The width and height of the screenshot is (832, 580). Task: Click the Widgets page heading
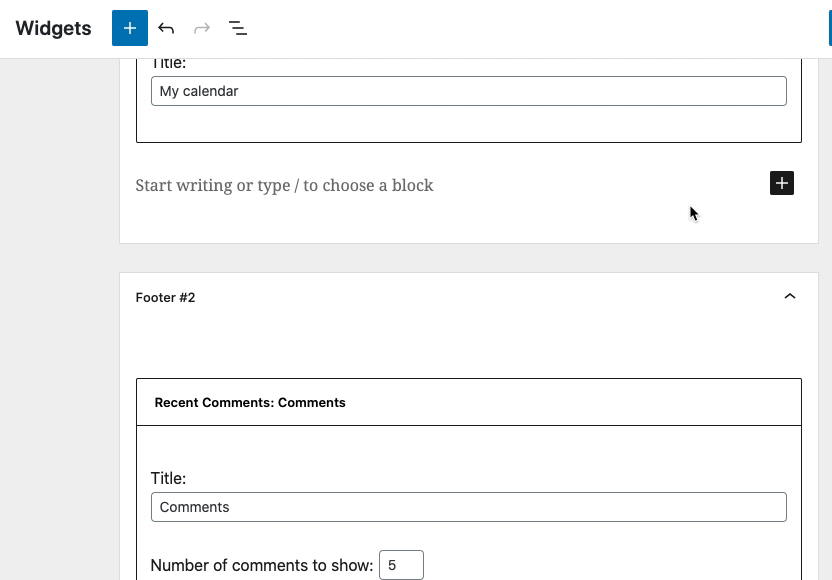click(54, 28)
